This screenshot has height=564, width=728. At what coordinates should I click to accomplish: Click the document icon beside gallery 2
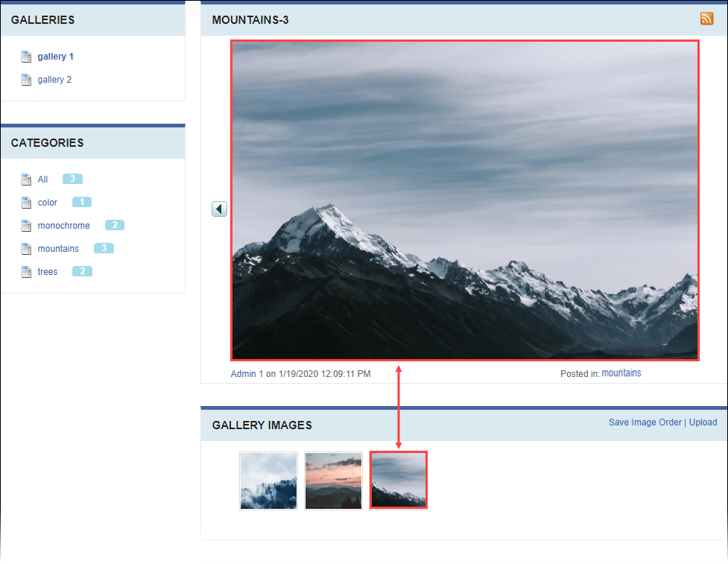[26, 79]
